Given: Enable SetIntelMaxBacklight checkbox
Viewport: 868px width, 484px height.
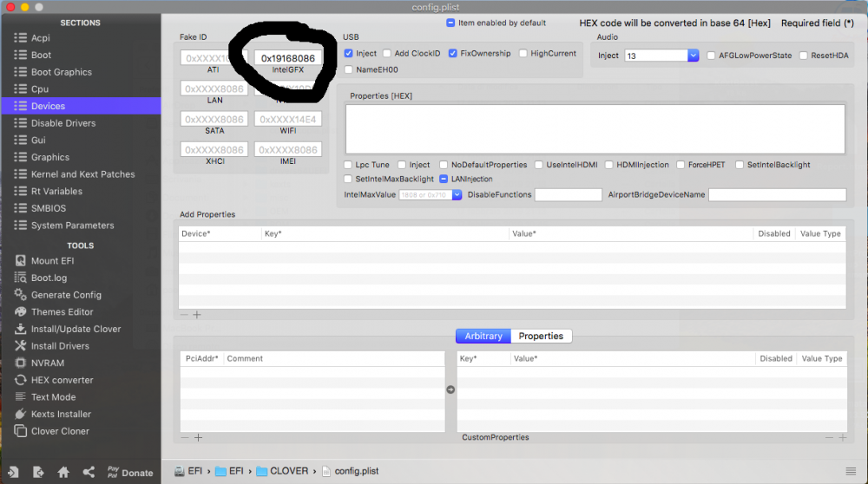Looking at the screenshot, I should (x=348, y=180).
